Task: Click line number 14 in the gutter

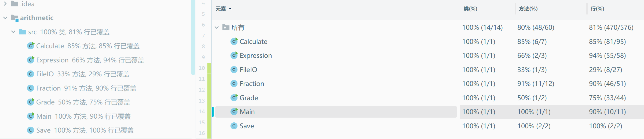Action: [x=202, y=111]
